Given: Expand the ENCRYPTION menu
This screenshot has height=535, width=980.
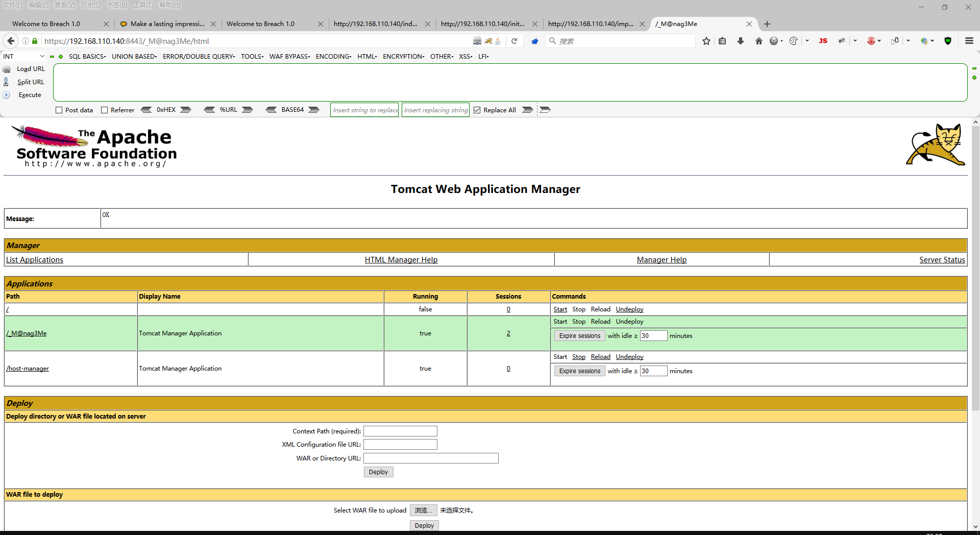Looking at the screenshot, I should tap(404, 57).
